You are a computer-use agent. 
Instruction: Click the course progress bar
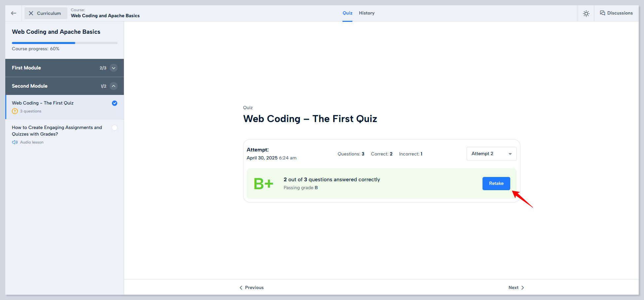(x=64, y=43)
